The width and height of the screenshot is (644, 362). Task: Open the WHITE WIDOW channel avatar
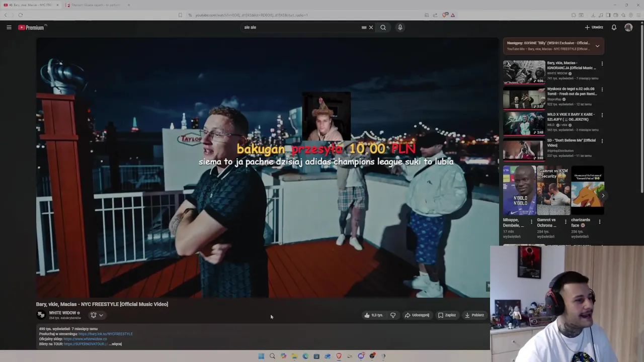pos(41,315)
